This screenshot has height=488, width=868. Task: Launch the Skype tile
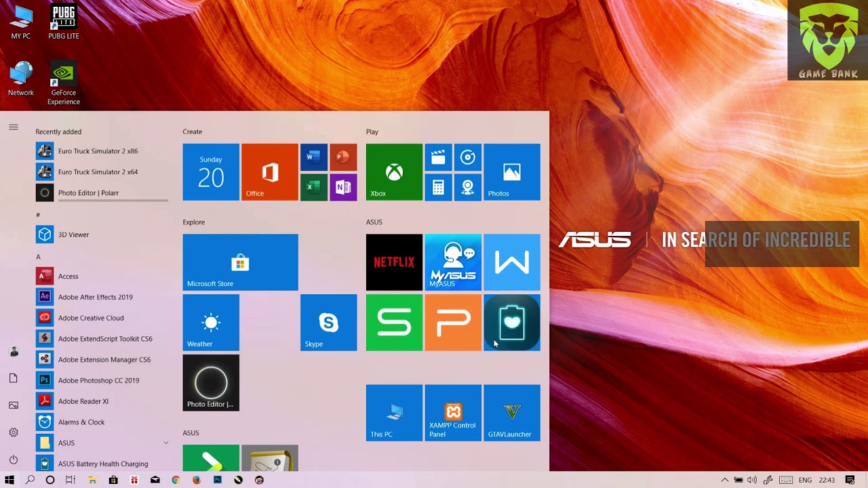point(329,323)
